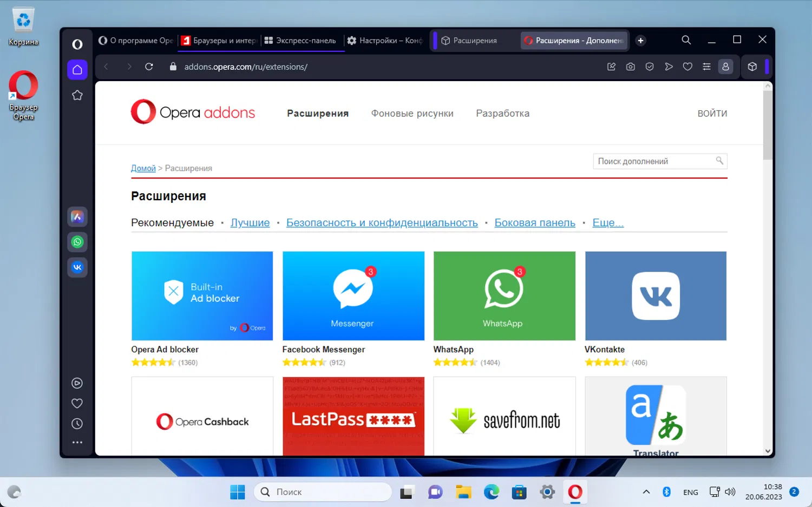Open Easy Setup sliders icon
This screenshot has height=507, width=812.
(706, 67)
